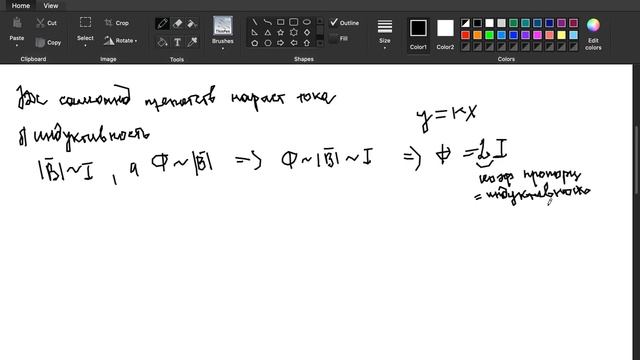Screen dimensions: 640x360
Task: Choose the Line shape
Action: 254,22
